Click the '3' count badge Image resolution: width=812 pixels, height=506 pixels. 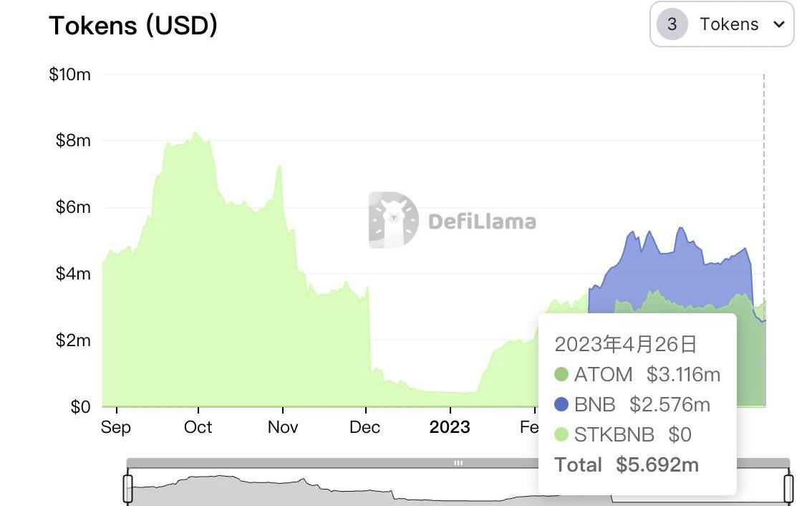tap(672, 24)
